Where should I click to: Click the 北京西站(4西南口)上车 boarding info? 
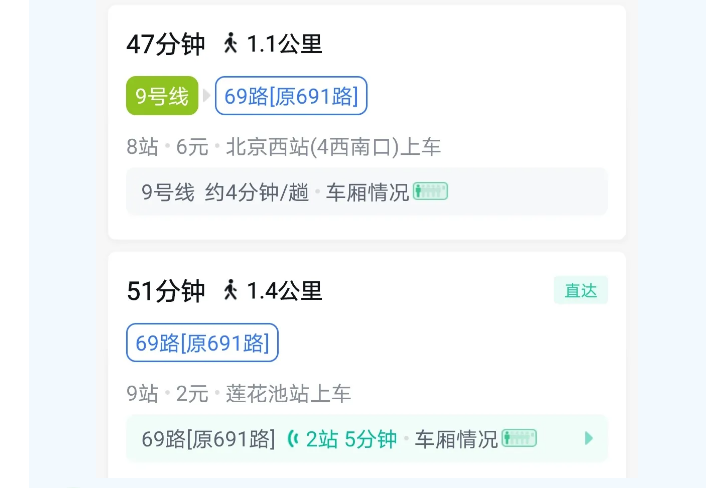click(x=333, y=147)
